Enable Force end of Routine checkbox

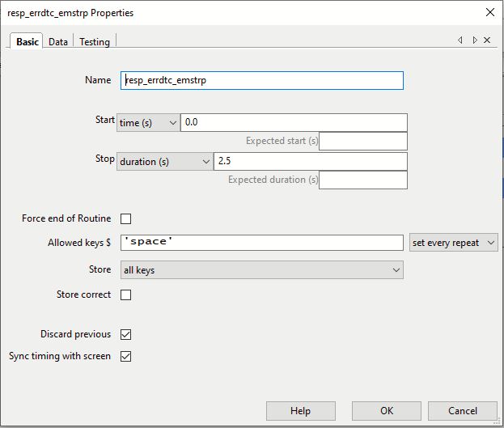(125, 218)
